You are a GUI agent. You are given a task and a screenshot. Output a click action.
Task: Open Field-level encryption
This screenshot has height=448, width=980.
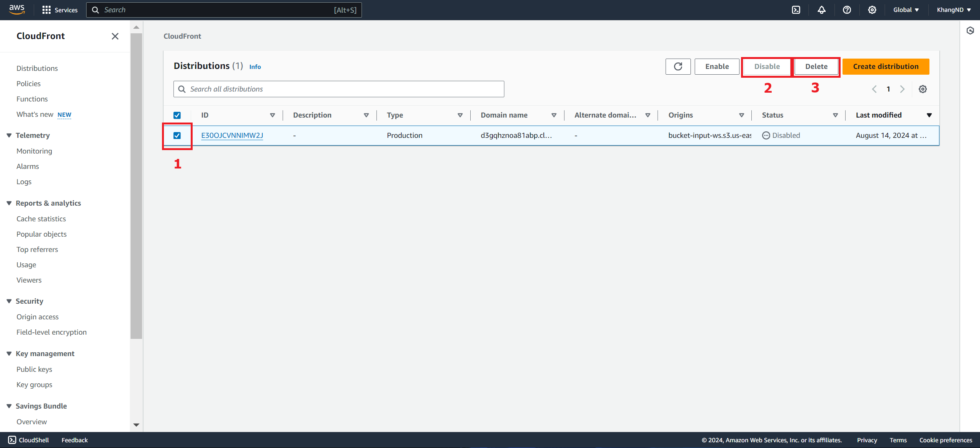coord(51,332)
